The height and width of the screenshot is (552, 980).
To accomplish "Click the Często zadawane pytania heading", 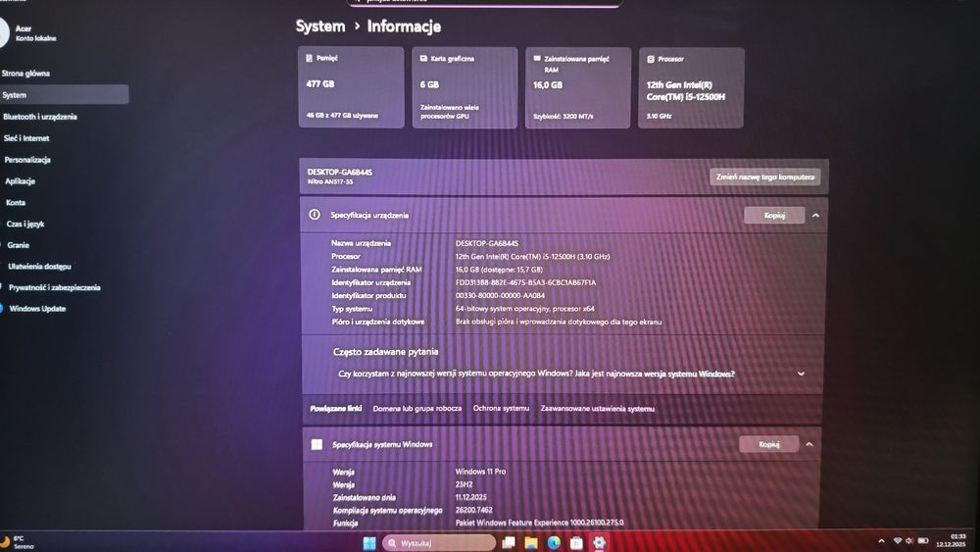I will tap(385, 351).
